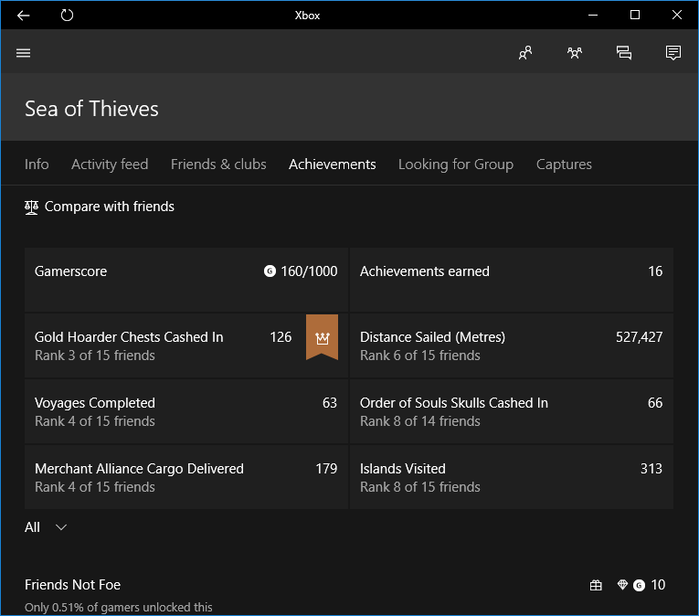Click the Sea of Thieves title
This screenshot has height=616, width=699.
(x=91, y=109)
